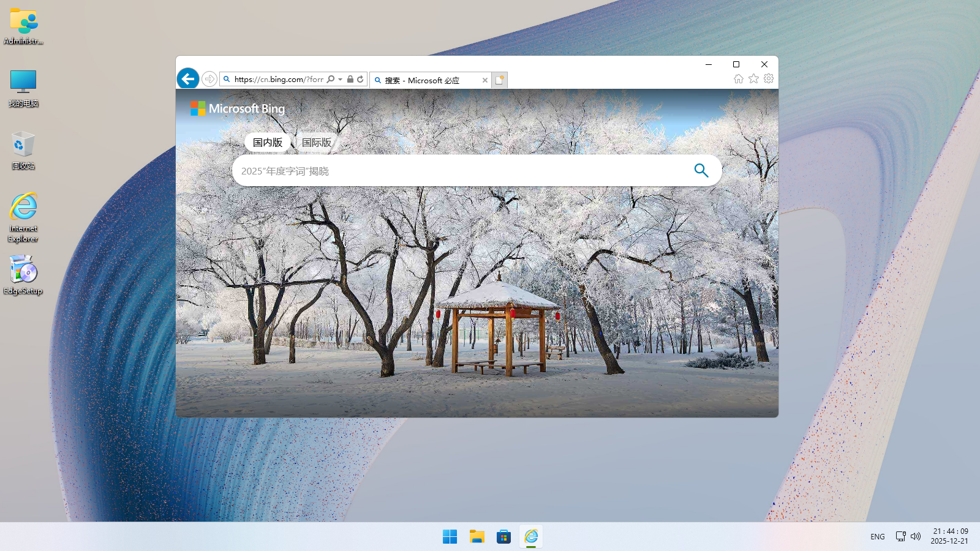Click the security lock icon in address bar
Screen dimensions: 980x551
[350, 79]
